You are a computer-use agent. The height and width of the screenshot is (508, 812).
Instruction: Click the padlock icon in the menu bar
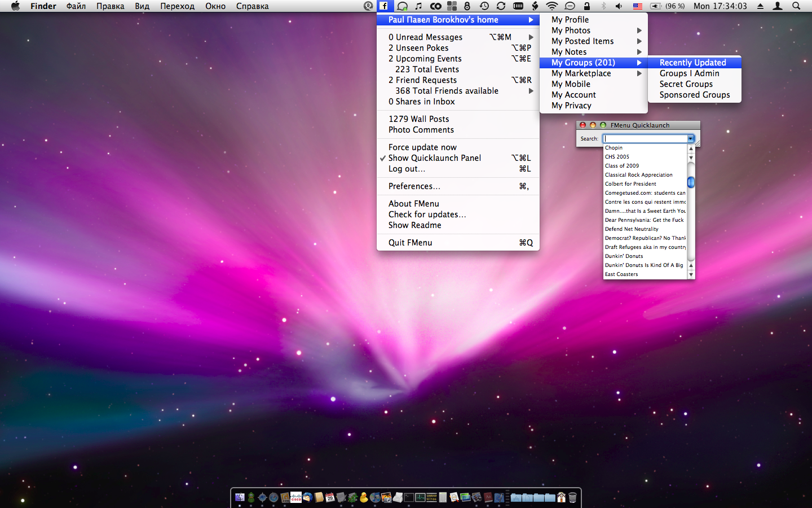(x=587, y=6)
